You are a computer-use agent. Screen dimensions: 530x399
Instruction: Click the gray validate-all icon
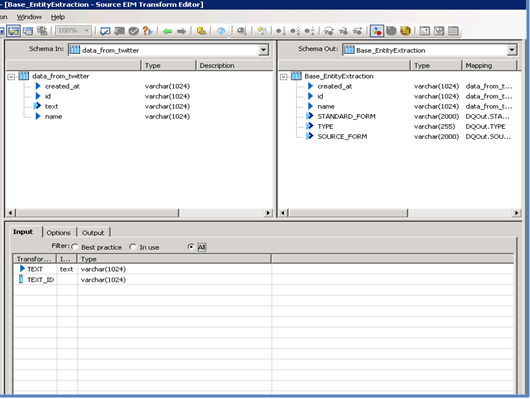pyautogui.click(x=119, y=31)
